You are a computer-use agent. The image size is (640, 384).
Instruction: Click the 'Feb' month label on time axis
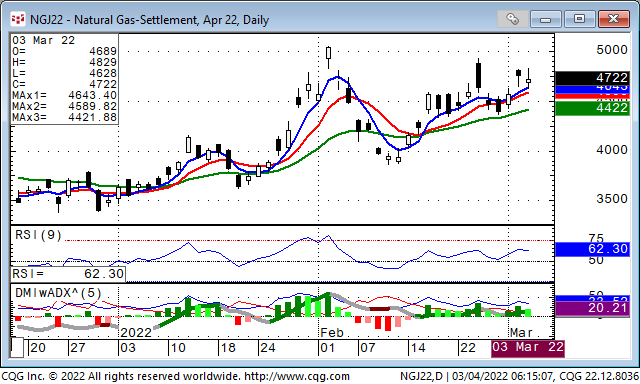[331, 333]
